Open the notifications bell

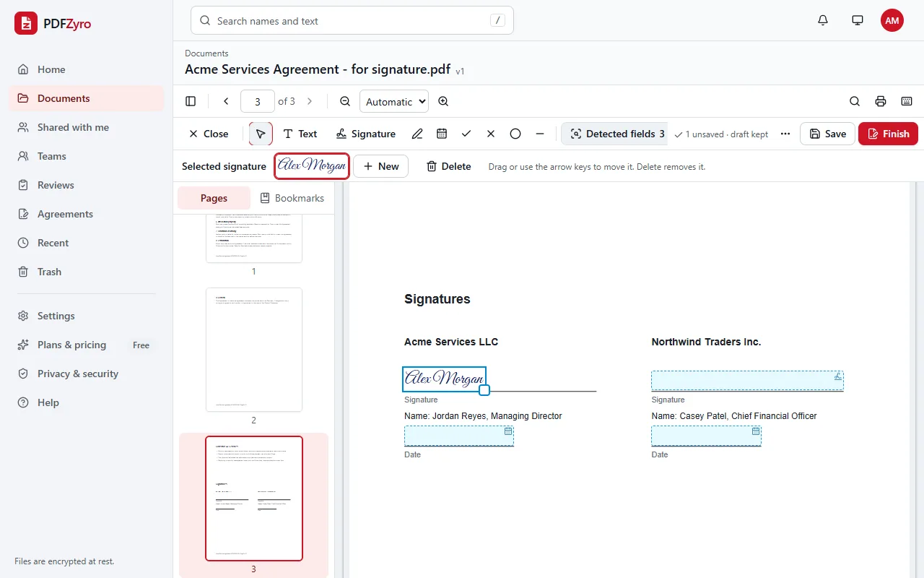[x=823, y=20]
